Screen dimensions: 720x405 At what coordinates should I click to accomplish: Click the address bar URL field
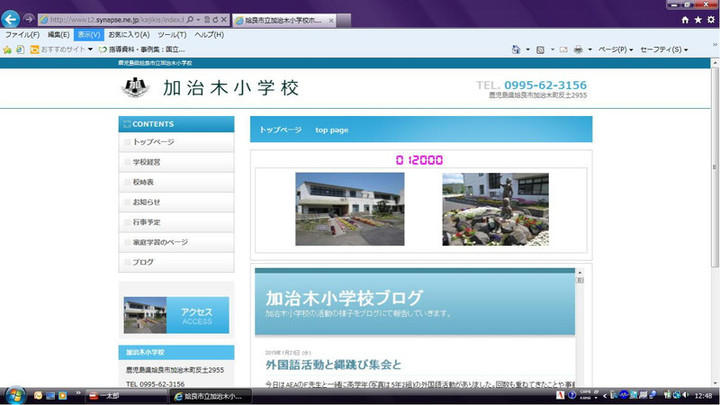pos(110,20)
